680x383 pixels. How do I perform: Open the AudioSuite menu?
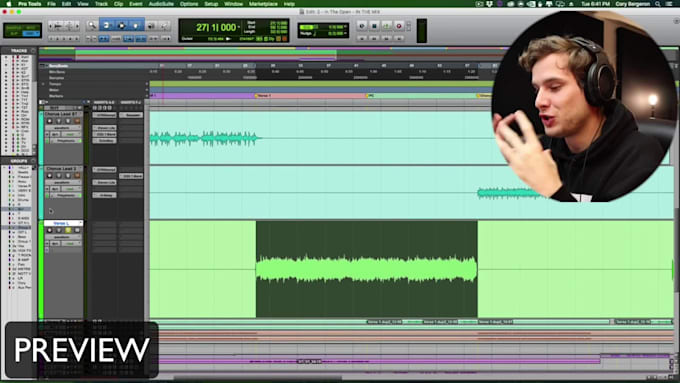(x=161, y=4)
